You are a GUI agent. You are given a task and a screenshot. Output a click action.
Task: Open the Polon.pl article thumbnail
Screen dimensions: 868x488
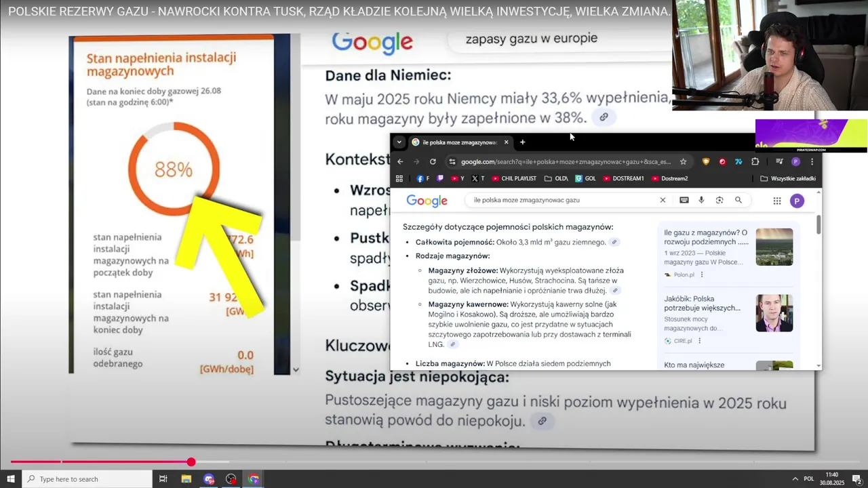[x=774, y=247]
